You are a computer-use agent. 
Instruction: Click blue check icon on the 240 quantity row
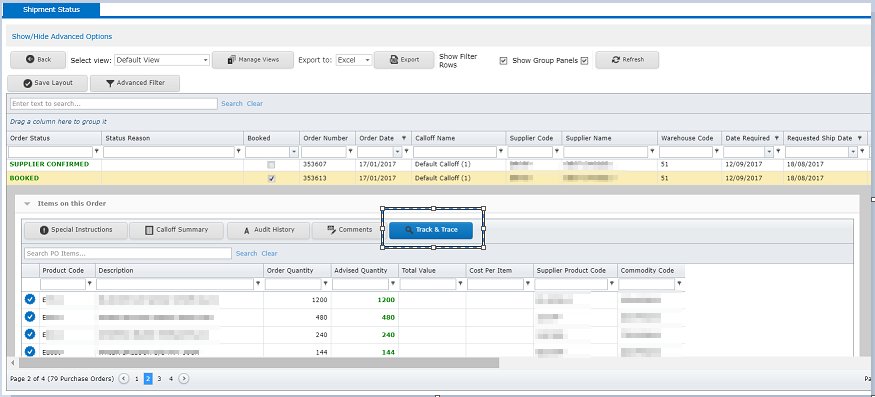(30, 334)
